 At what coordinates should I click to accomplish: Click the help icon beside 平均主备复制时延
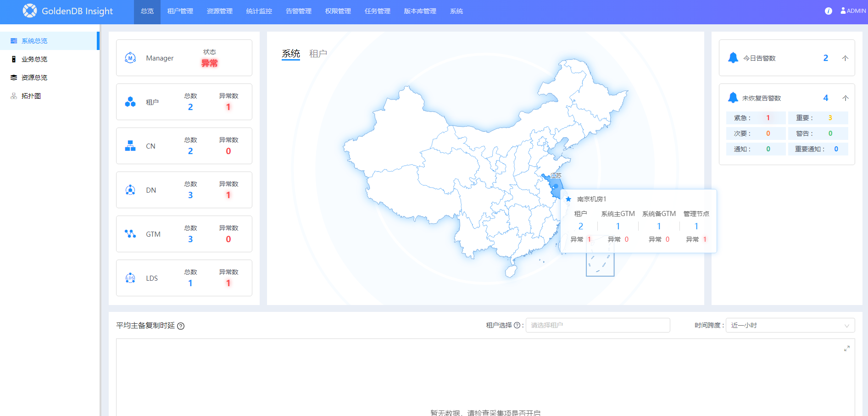pos(181,326)
